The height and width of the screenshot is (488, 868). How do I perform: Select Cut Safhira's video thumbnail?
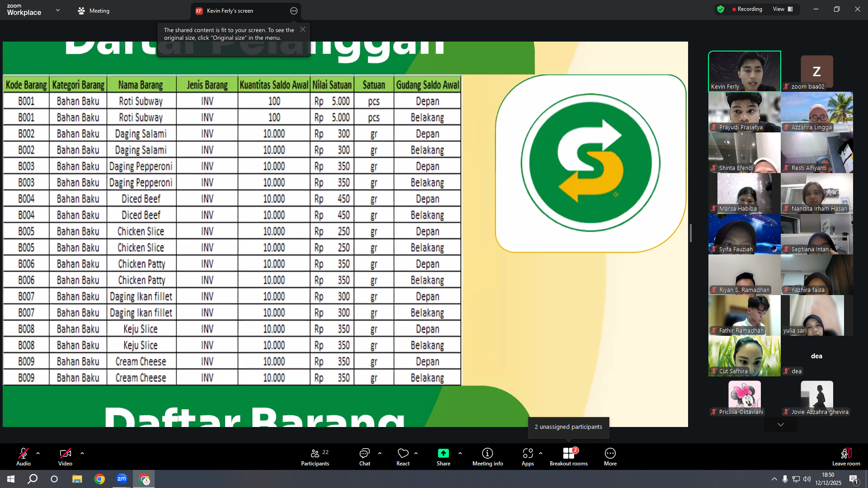click(745, 356)
